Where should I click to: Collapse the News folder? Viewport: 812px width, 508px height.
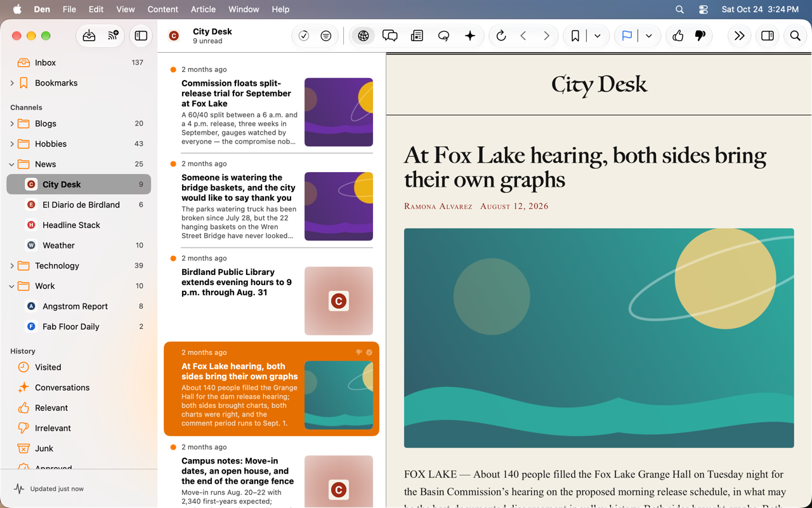tap(12, 164)
